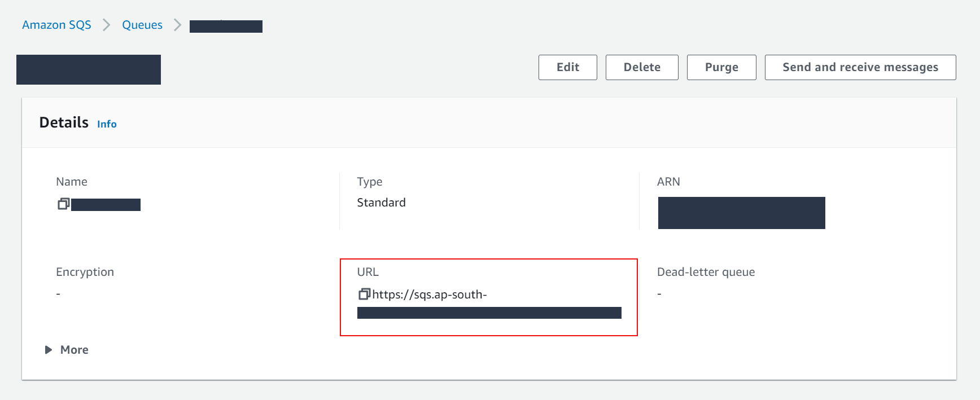The height and width of the screenshot is (400, 980).
Task: Select the Standard type value
Action: coord(381,203)
